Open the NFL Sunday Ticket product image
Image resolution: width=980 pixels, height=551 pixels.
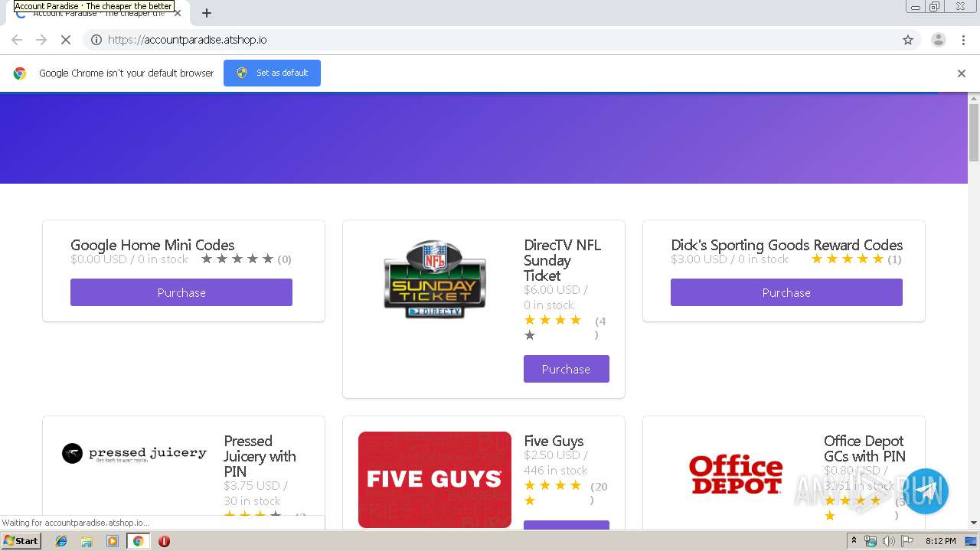435,279
